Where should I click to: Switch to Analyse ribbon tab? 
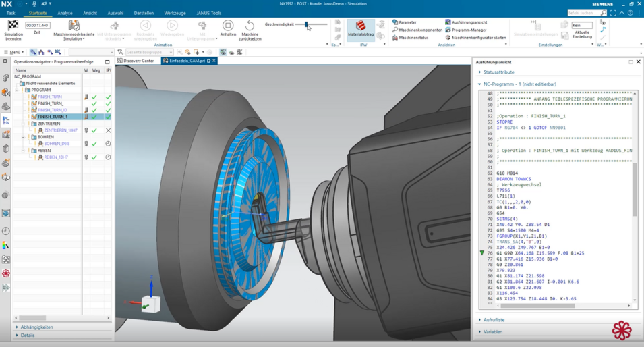tap(65, 13)
